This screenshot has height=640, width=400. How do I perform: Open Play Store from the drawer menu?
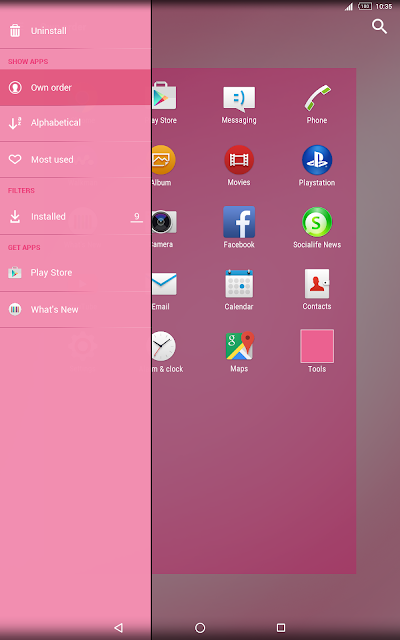coord(76,273)
